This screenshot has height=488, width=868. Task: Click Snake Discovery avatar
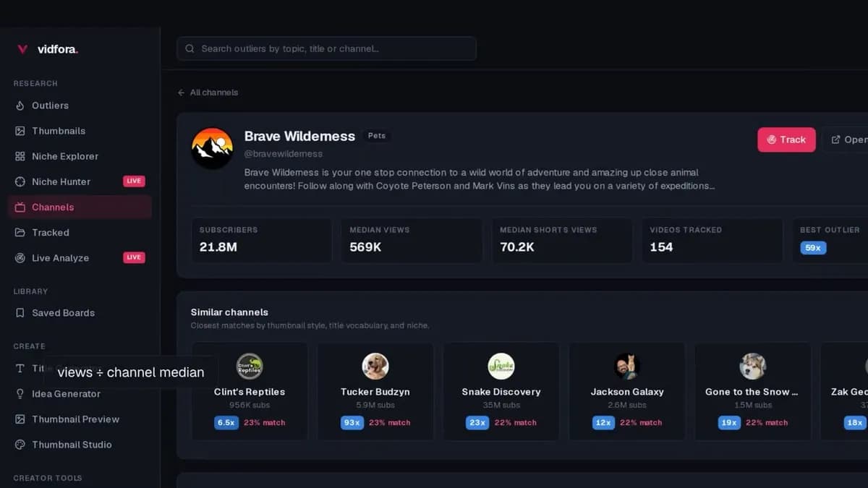(501, 367)
